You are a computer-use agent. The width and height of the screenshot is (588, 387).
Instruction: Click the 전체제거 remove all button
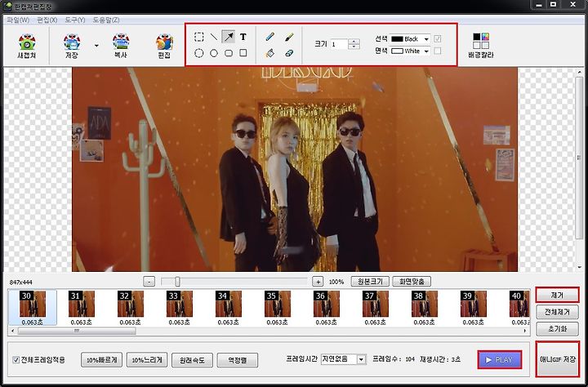tap(557, 312)
